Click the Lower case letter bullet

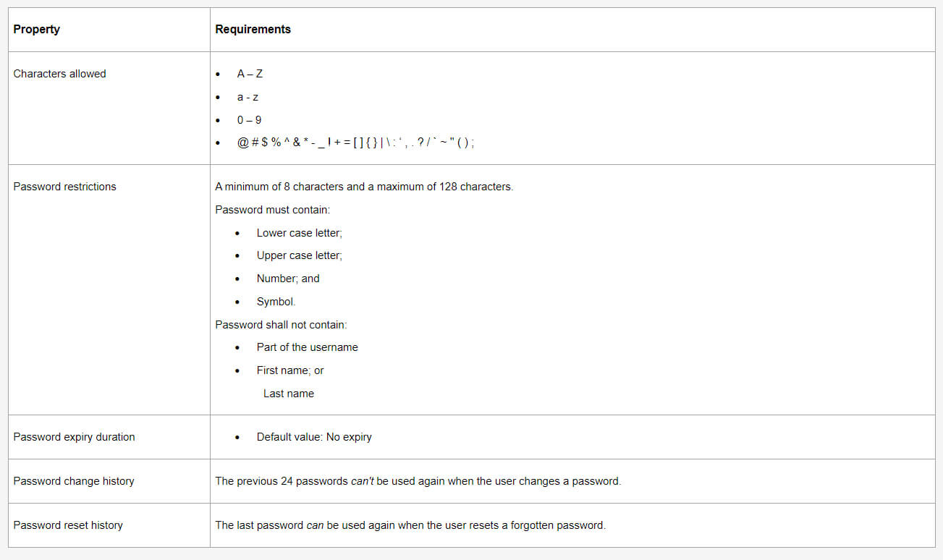pos(299,233)
